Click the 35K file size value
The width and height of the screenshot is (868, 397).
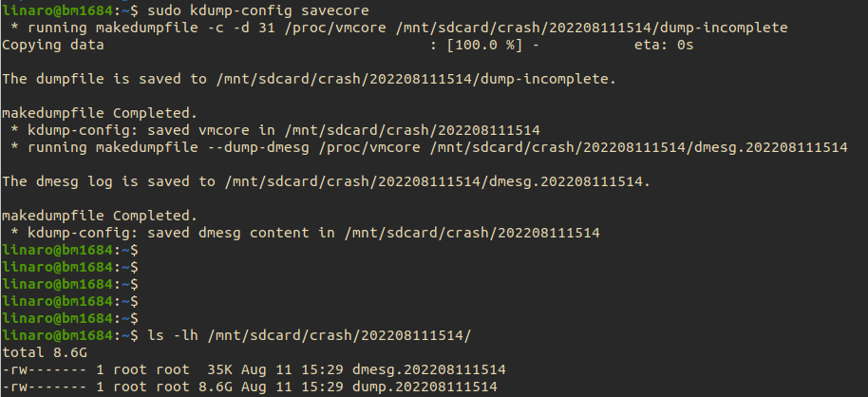[219, 369]
